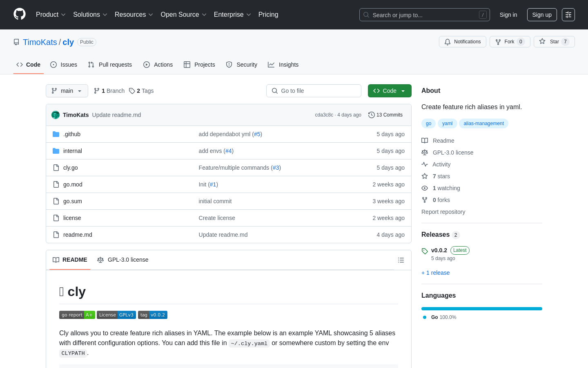This screenshot has width=588, height=368.
Task: Click the commits history clock icon
Action: [x=372, y=115]
